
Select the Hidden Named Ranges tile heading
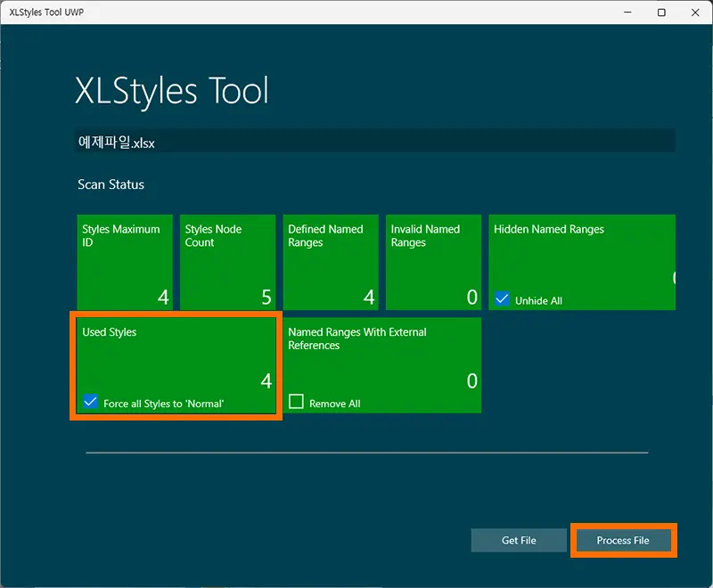549,230
